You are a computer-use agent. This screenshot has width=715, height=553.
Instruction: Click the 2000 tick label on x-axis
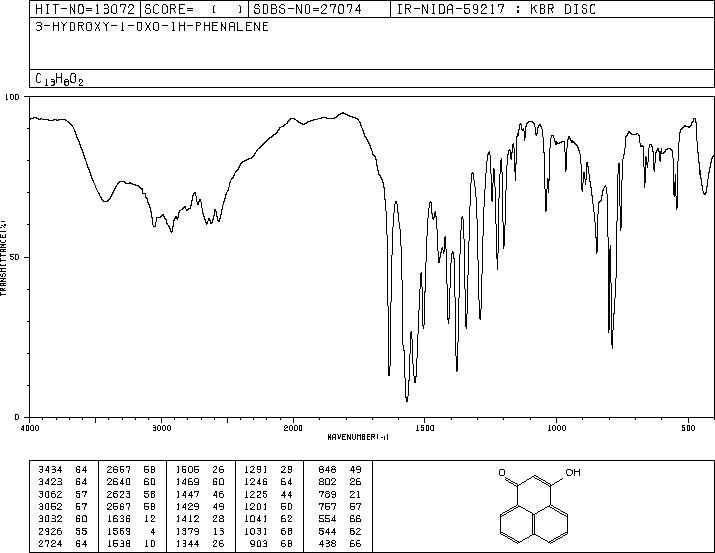click(x=293, y=428)
